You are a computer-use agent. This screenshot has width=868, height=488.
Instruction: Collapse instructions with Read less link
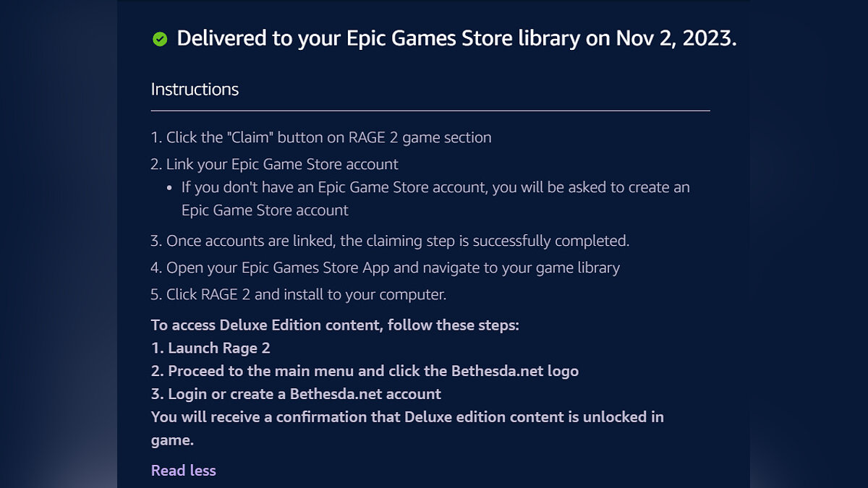(183, 471)
